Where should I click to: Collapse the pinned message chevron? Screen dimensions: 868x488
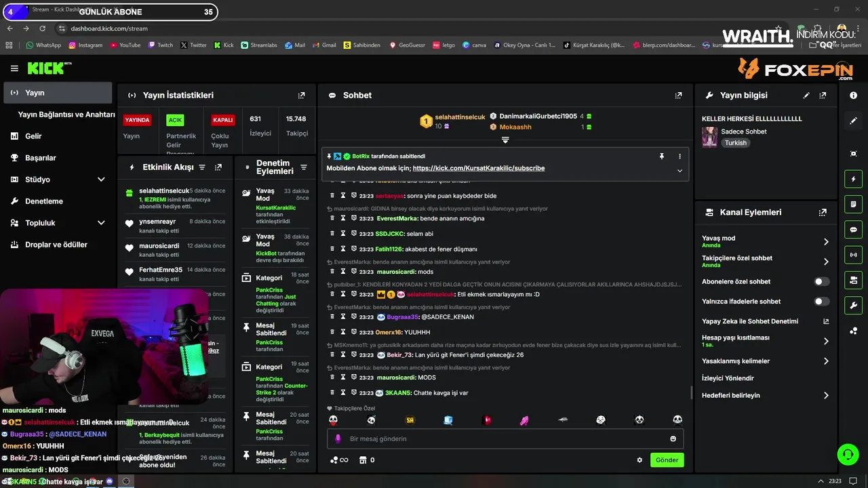(x=679, y=171)
